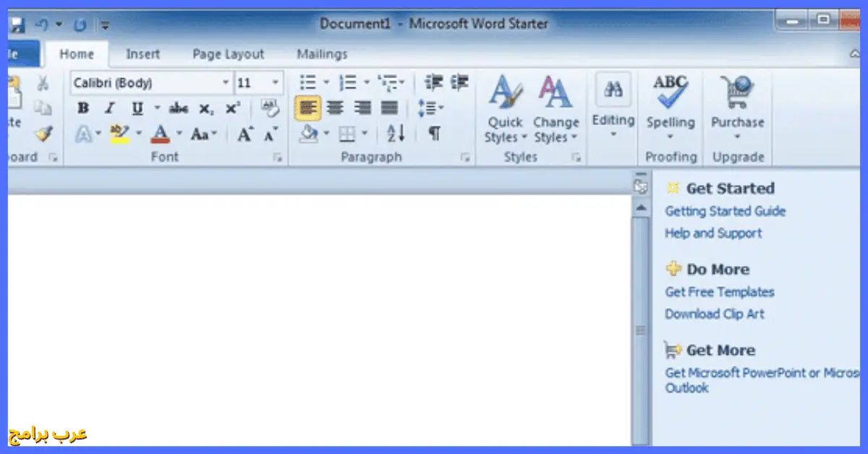Expand the Shading color arrow
This screenshot has height=454, width=868.
coord(326,134)
